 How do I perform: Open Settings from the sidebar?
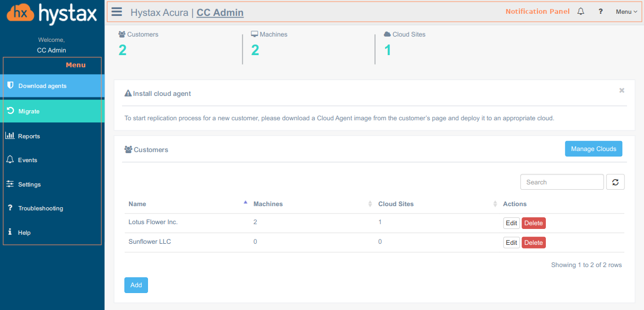pyautogui.click(x=29, y=184)
